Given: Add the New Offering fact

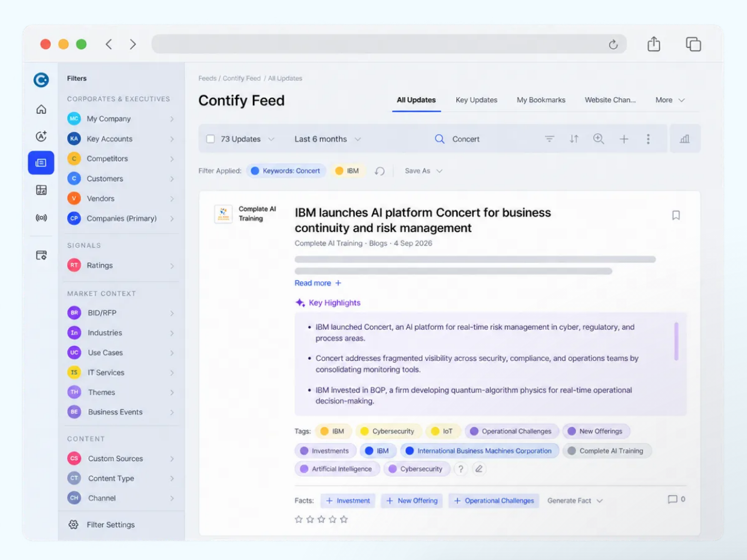Looking at the screenshot, I should pos(411,501).
